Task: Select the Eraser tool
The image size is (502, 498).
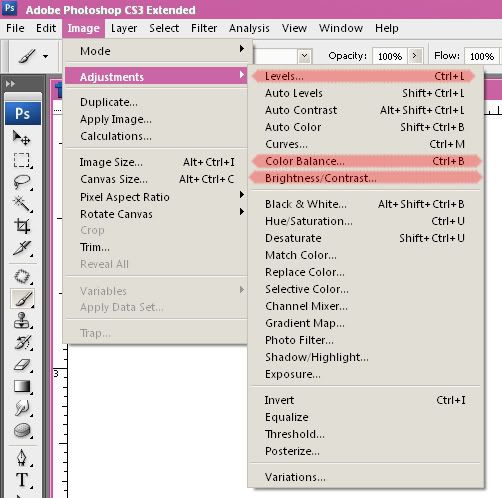Action: click(22, 364)
